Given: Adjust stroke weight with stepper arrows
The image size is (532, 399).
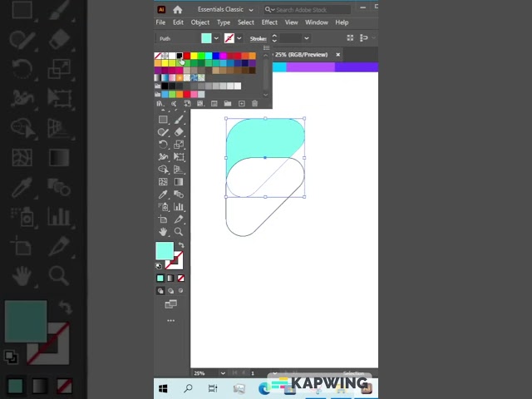Looking at the screenshot, I should (x=274, y=38).
